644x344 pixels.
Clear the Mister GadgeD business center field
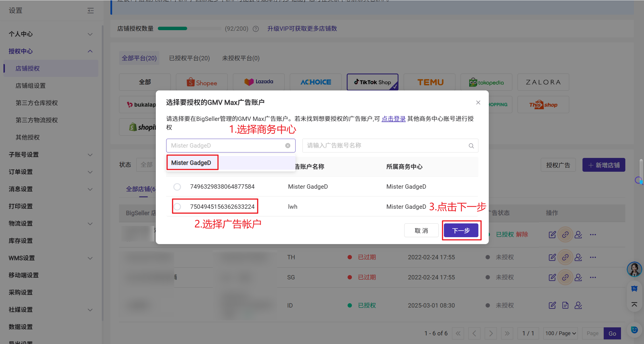[288, 146]
